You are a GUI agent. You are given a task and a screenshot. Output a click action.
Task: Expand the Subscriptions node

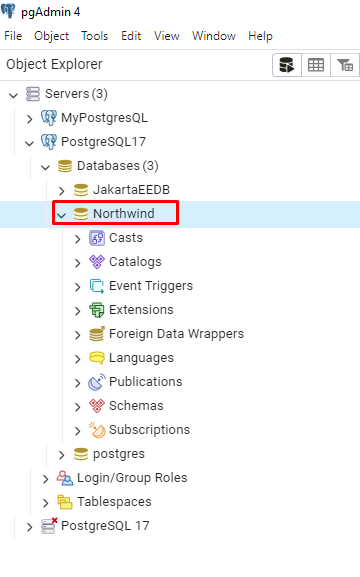[x=78, y=431]
